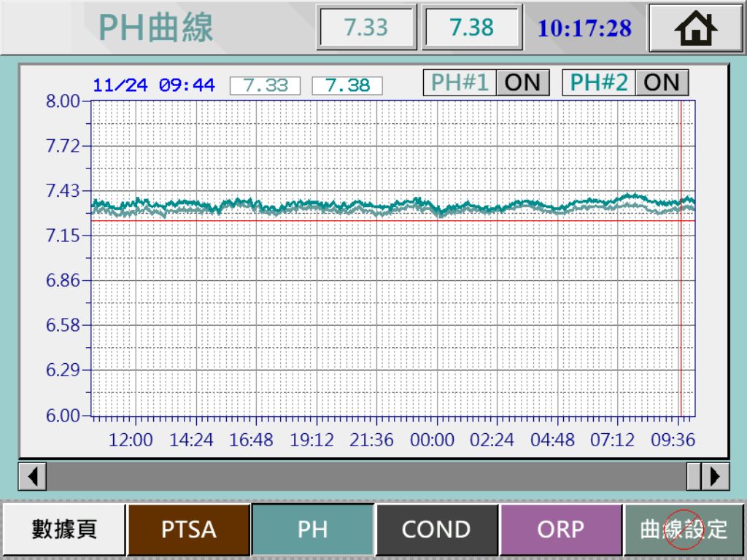Click the scrollbar thumb at right end
This screenshot has width=747, height=560.
tap(693, 477)
